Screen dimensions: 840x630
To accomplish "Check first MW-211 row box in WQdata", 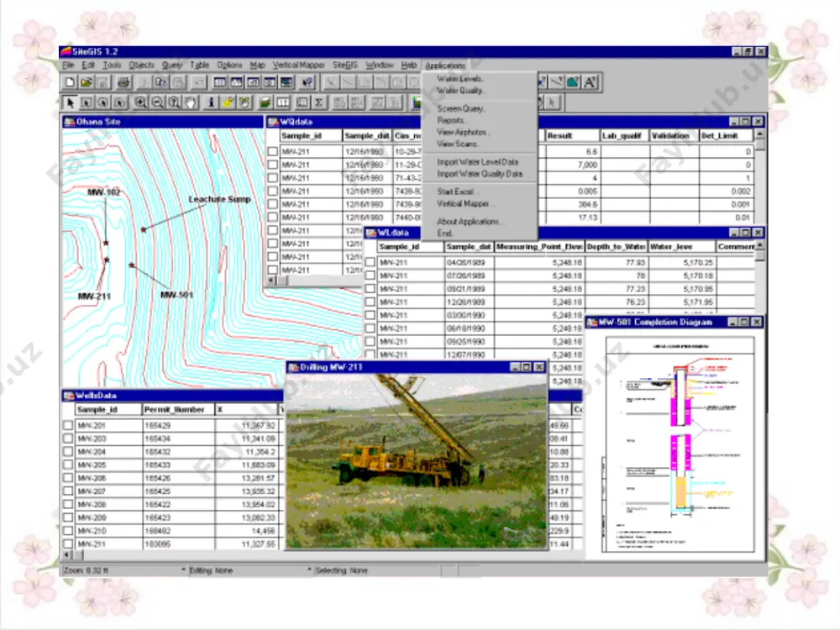I will point(273,151).
